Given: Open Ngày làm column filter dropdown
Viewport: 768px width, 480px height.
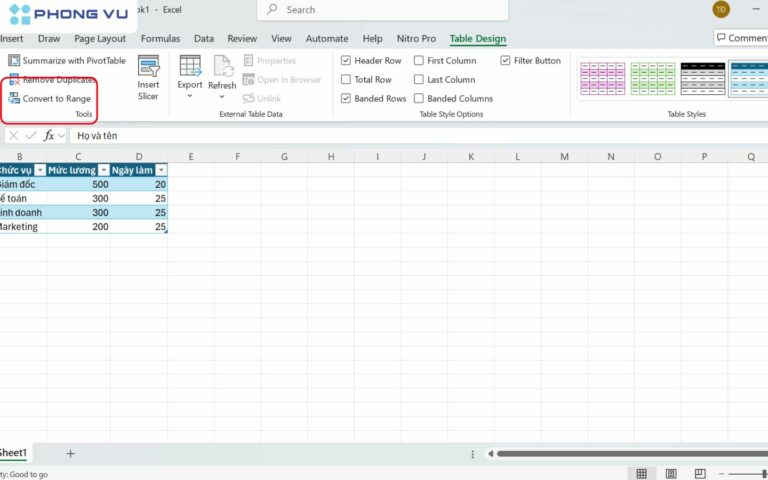Looking at the screenshot, I should 161,170.
